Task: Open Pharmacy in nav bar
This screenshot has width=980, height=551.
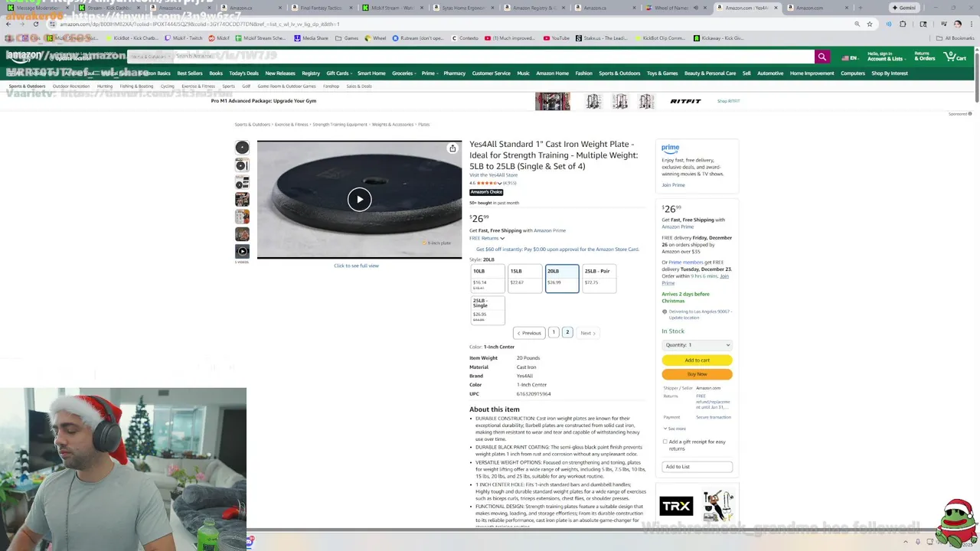Action: [454, 73]
